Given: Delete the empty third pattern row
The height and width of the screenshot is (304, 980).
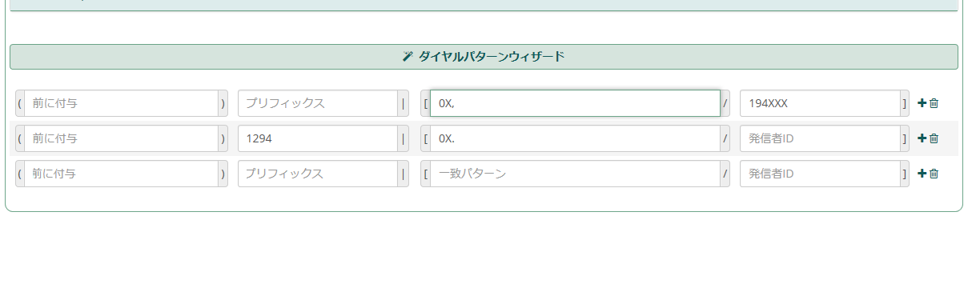Looking at the screenshot, I should 934,174.
